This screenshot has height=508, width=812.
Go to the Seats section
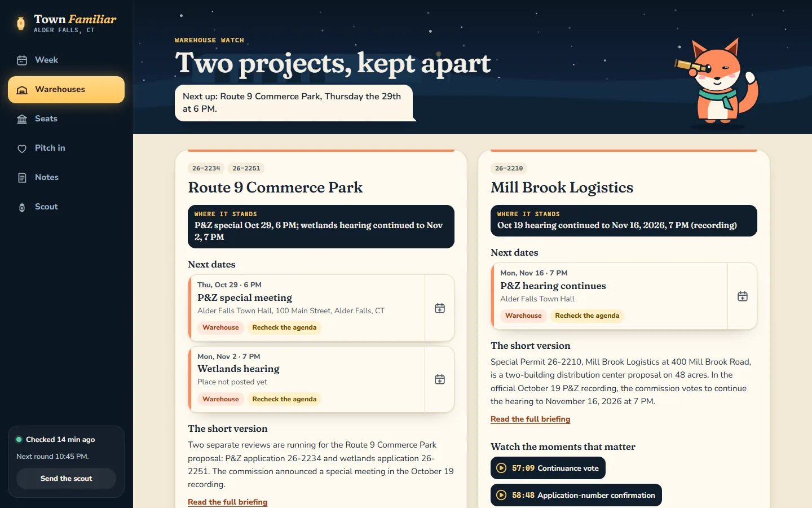click(66, 119)
